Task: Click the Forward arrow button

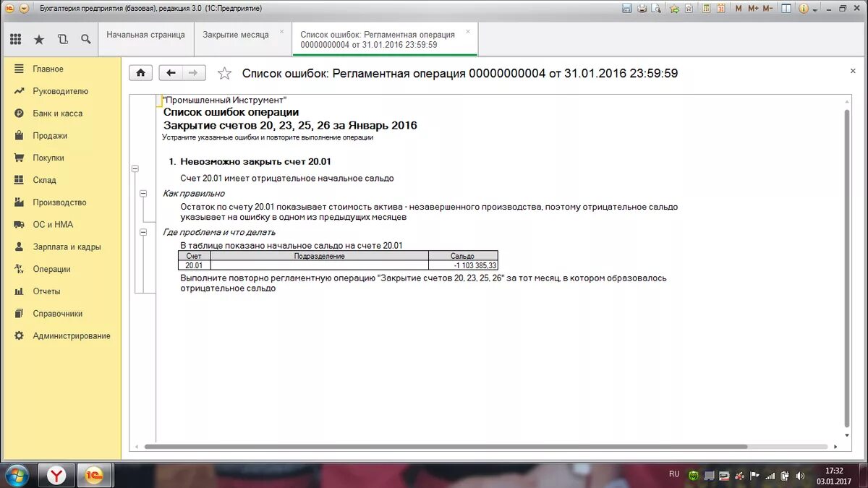Action: click(x=194, y=73)
